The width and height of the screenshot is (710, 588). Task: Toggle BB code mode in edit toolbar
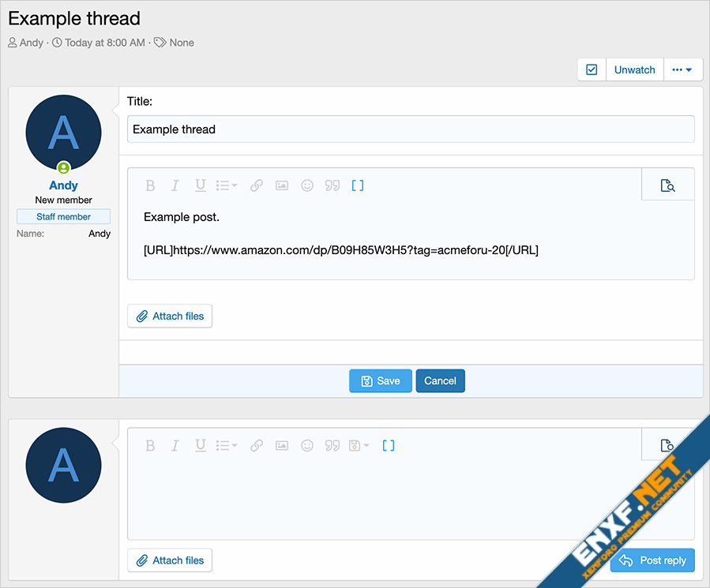(x=358, y=185)
